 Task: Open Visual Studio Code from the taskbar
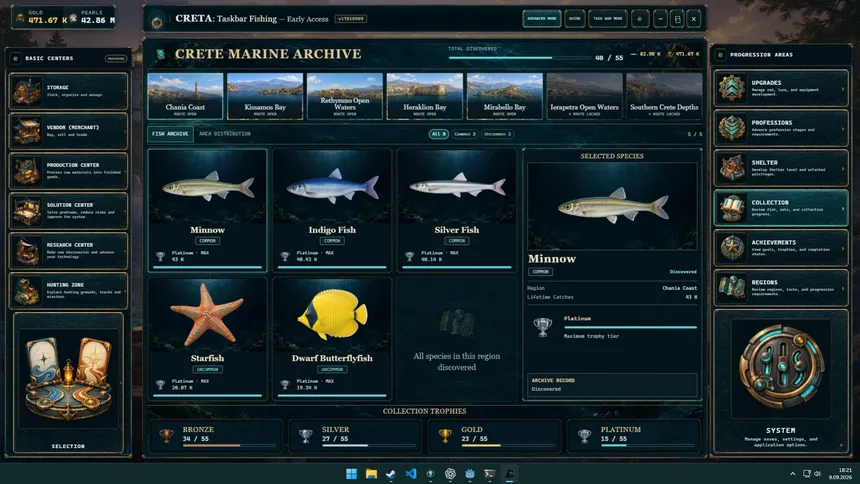[x=410, y=474]
